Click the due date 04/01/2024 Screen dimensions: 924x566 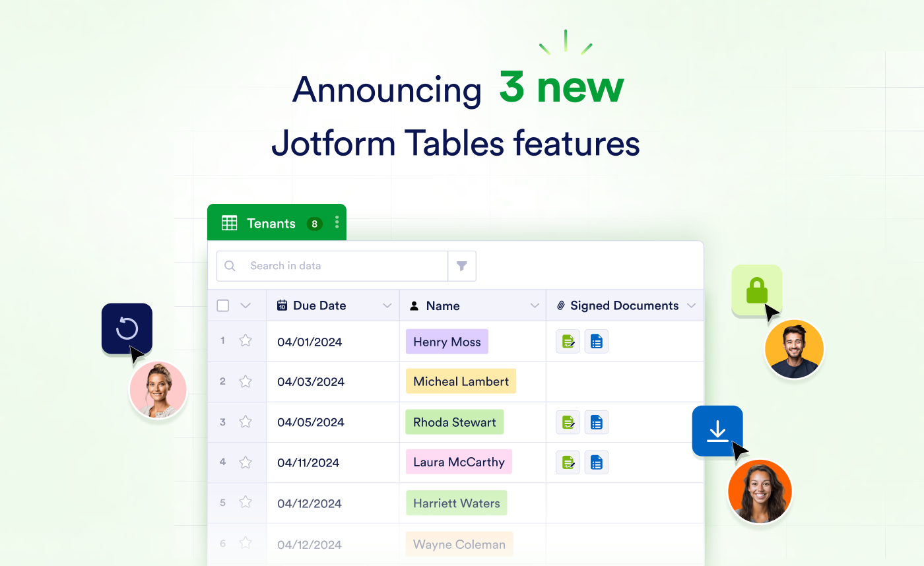[310, 342]
